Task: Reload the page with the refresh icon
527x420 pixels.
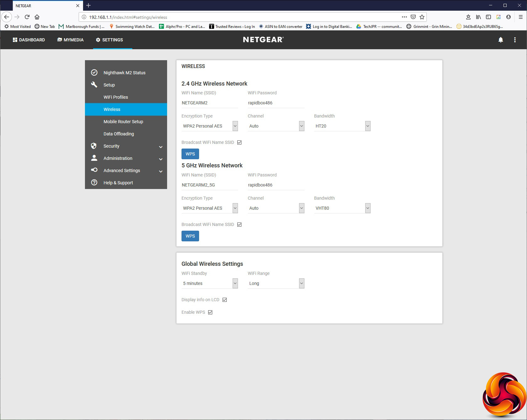Action: (27, 17)
